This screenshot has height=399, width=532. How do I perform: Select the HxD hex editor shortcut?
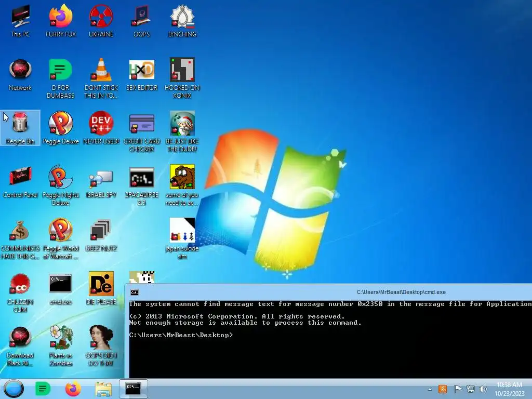142,75
